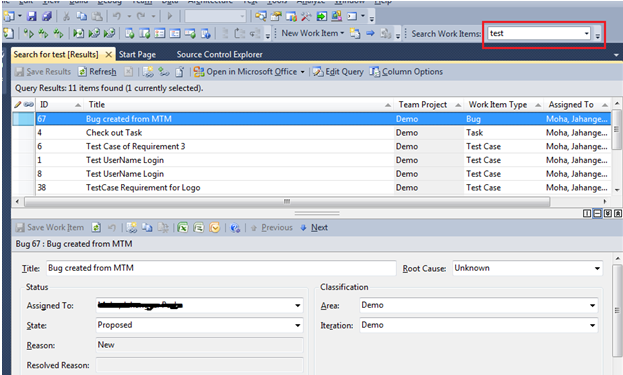Close the Search for test [Results] tab
Viewport: 623px width, 375px height.
[x=108, y=54]
